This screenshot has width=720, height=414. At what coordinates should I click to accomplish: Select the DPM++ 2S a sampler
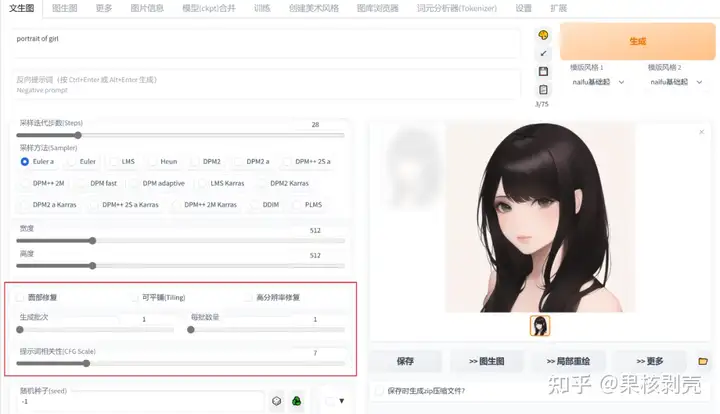307,162
